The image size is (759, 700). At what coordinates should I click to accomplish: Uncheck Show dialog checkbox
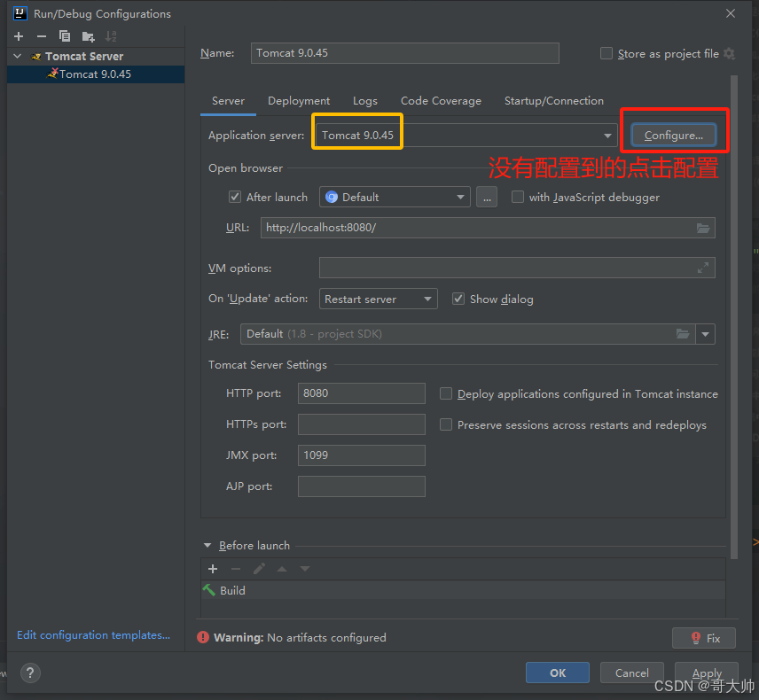click(458, 299)
